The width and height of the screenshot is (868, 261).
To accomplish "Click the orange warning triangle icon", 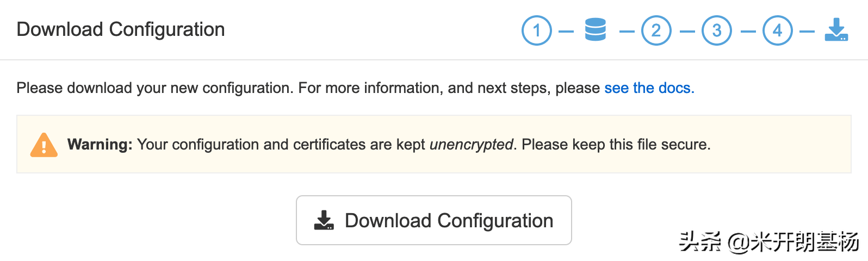I will point(44,145).
